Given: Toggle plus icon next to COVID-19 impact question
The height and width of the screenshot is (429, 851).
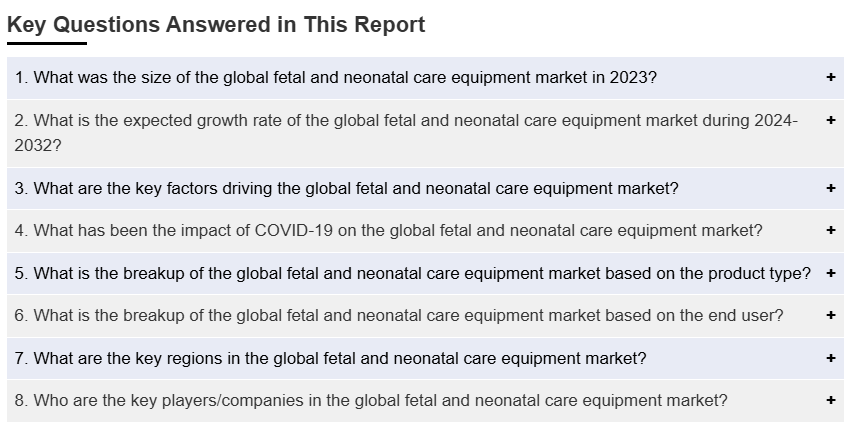Looking at the screenshot, I should [830, 230].
